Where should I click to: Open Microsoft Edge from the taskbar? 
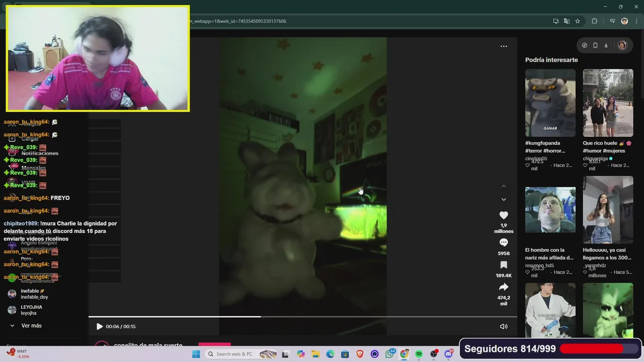pyautogui.click(x=330, y=354)
